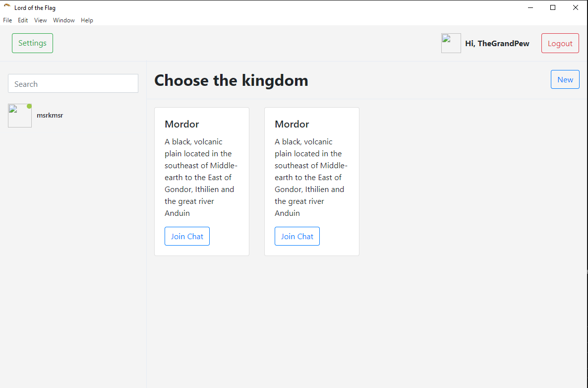Open the Help menu
Viewport: 588px width, 388px height.
pos(87,20)
